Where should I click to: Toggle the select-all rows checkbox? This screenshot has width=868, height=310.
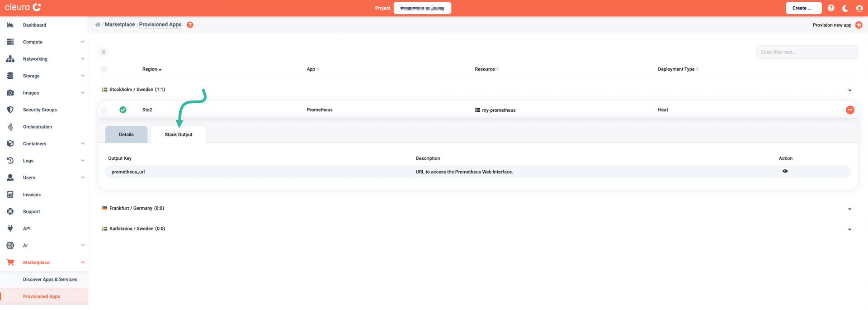[104, 69]
